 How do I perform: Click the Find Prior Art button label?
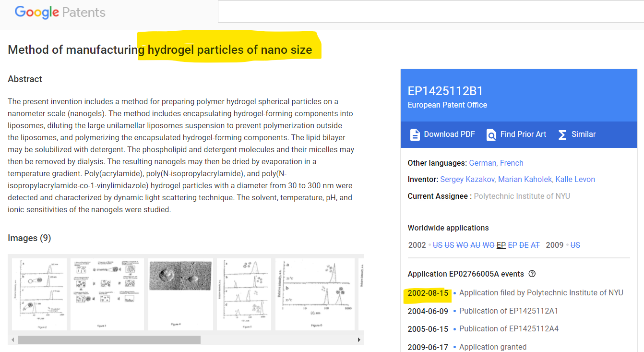pyautogui.click(x=523, y=134)
